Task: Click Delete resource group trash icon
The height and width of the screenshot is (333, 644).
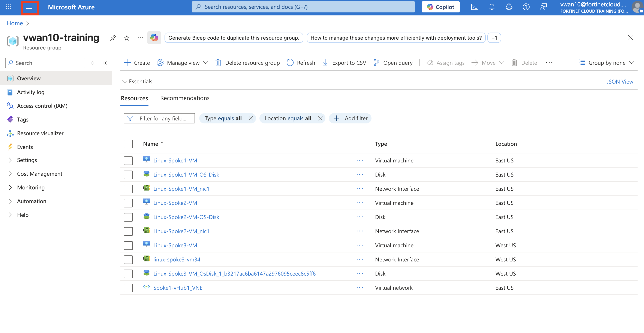Action: point(218,63)
